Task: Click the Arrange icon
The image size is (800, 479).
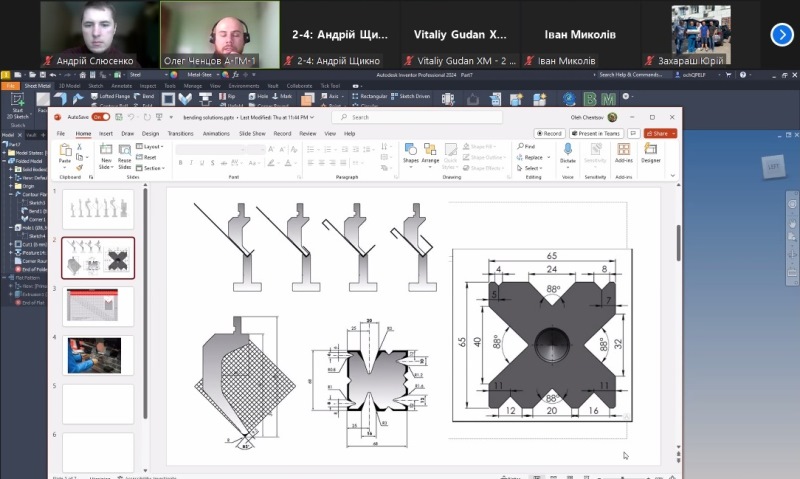Action: pos(430,154)
